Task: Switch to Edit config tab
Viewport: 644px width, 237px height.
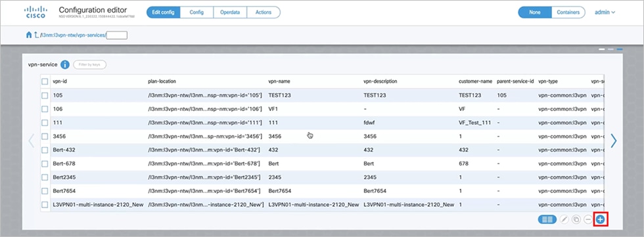Action: 163,12
